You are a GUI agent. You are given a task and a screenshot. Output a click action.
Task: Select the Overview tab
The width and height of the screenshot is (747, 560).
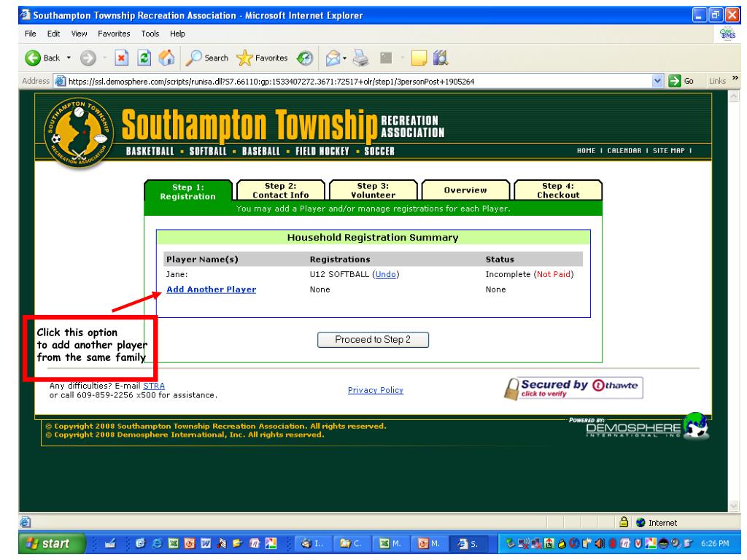pos(465,190)
